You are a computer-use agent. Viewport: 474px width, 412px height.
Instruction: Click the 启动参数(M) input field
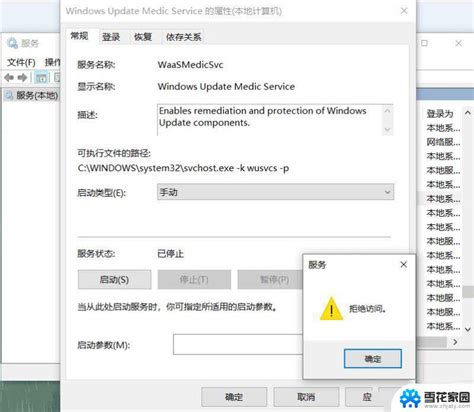pyautogui.click(x=238, y=344)
